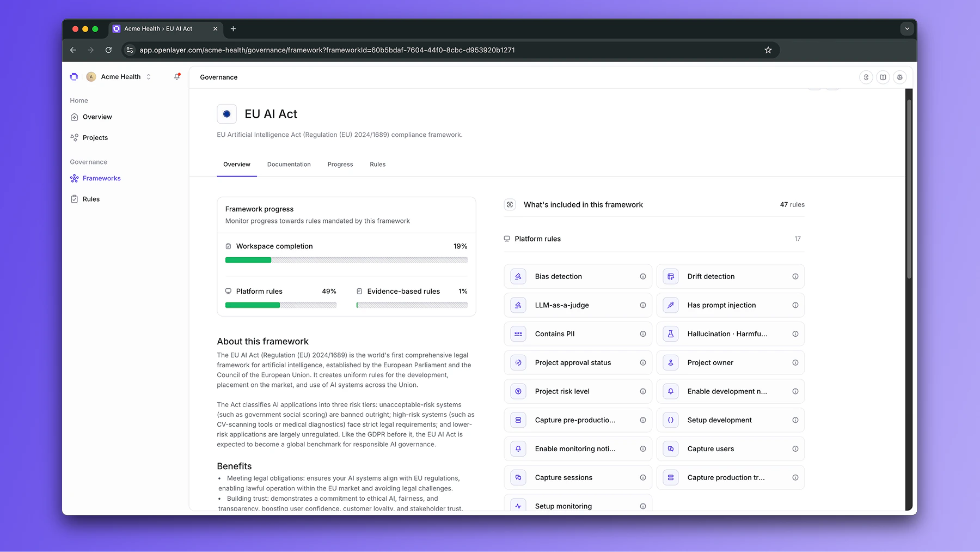Select the Frameworks icon in the sidebar
980x552 pixels.
click(74, 178)
